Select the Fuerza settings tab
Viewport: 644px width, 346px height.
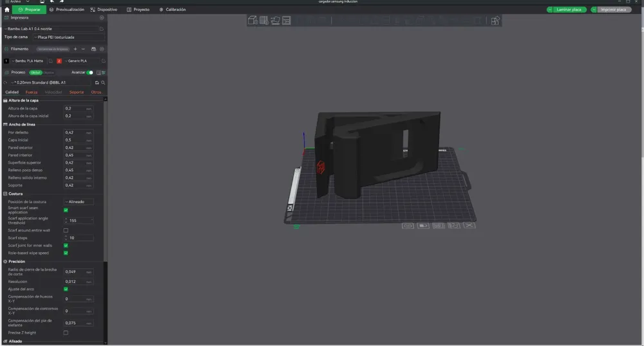click(x=32, y=92)
